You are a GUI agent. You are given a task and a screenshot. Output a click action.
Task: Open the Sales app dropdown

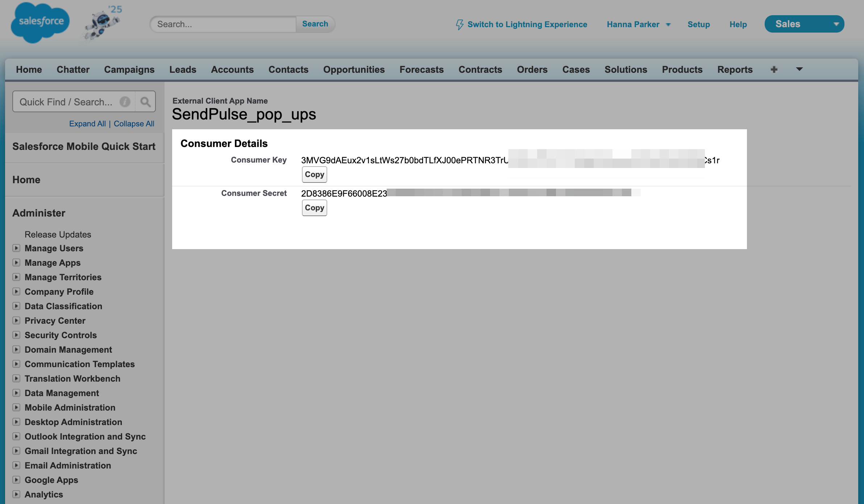click(x=836, y=24)
